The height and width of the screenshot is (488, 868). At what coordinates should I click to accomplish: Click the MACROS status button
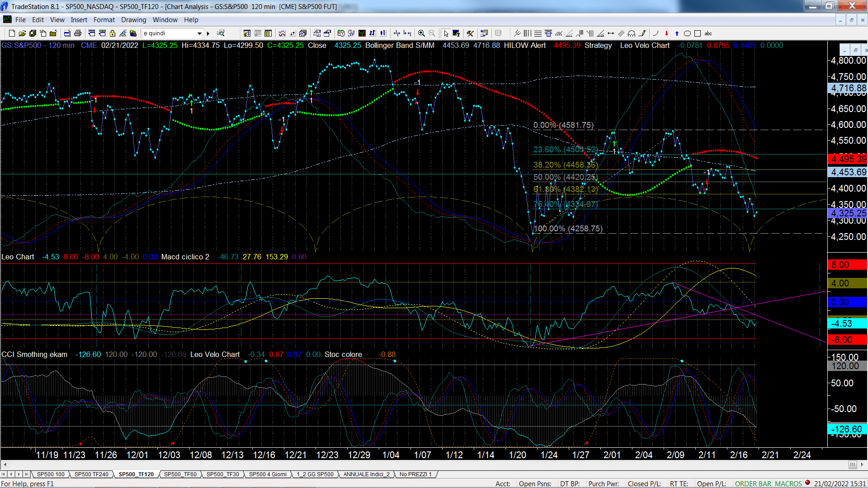[x=788, y=483]
